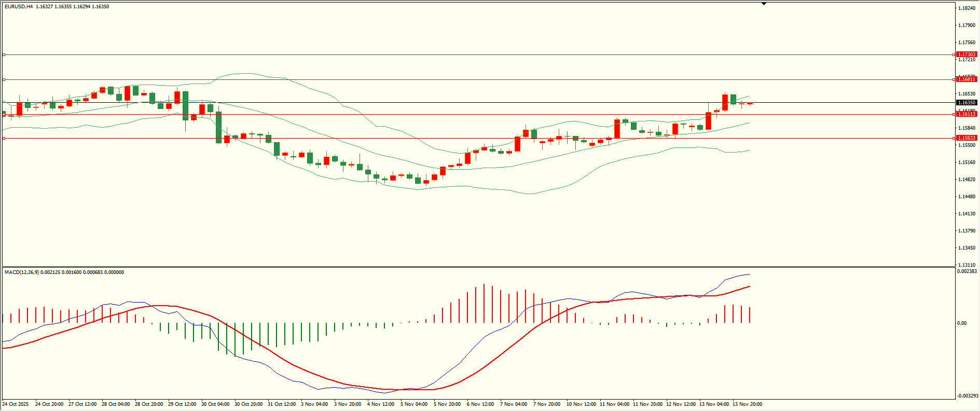Grab the left handle of the 1.17303 line
Image resolution: width=980 pixels, height=411 pixels.
pos(4,54)
